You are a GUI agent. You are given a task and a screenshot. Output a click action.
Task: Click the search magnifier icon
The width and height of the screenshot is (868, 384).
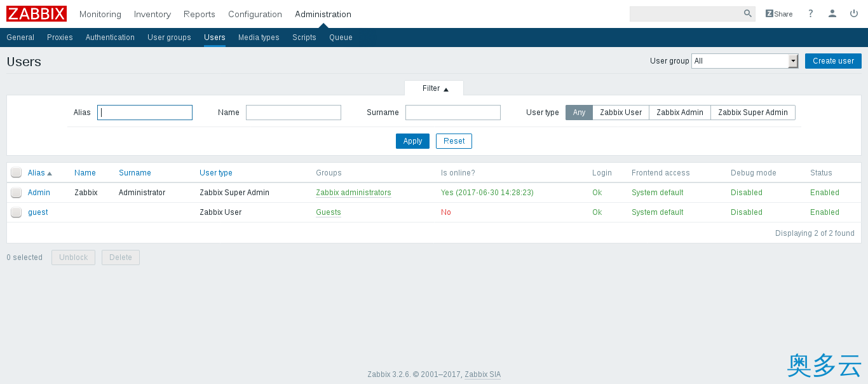(748, 13)
